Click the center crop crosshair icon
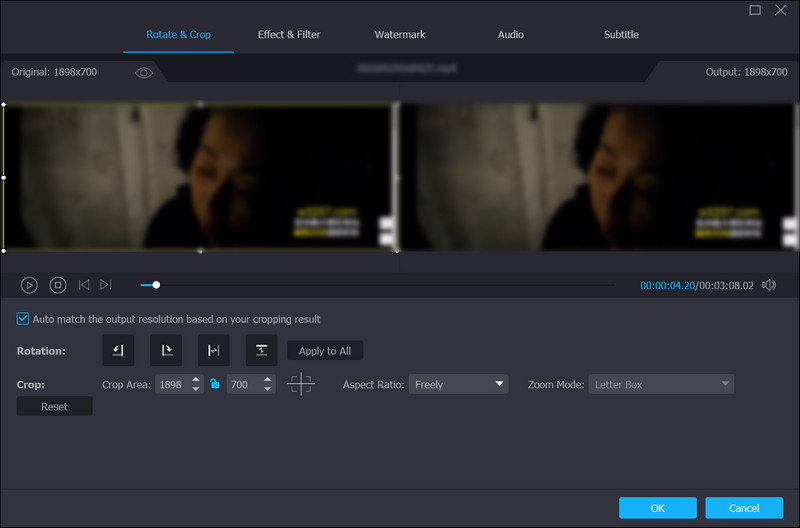 (300, 384)
